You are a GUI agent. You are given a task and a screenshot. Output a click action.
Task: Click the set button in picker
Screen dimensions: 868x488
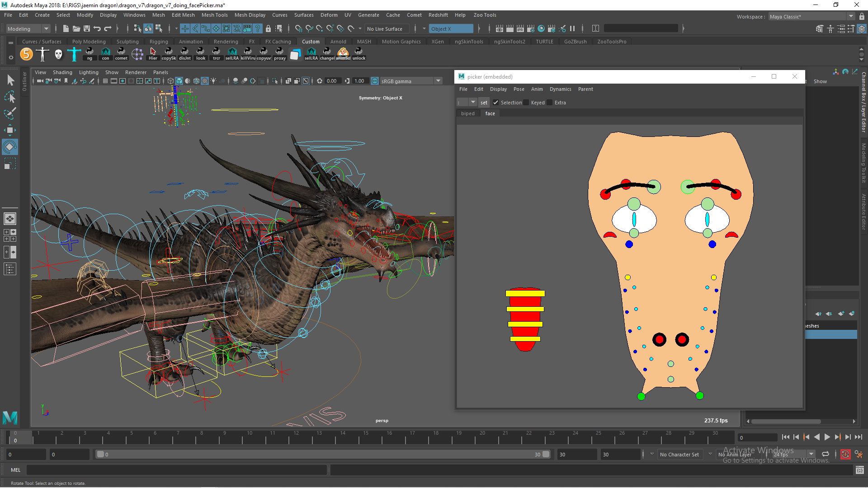tap(484, 103)
